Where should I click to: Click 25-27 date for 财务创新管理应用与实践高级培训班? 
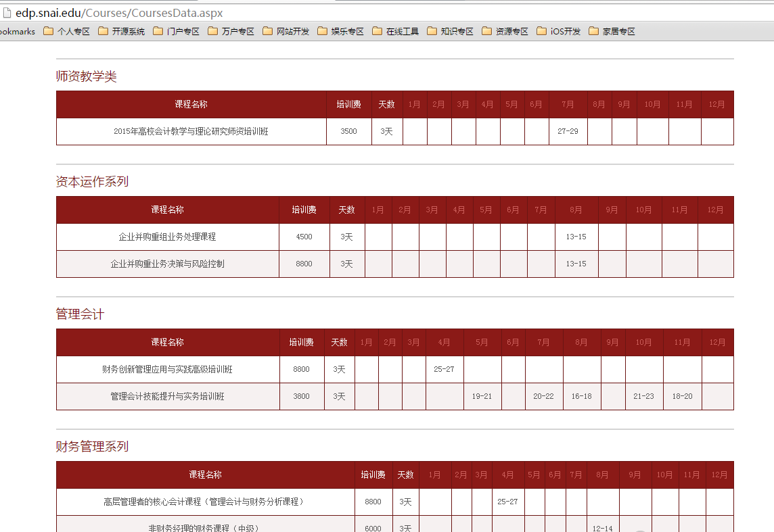coord(444,369)
